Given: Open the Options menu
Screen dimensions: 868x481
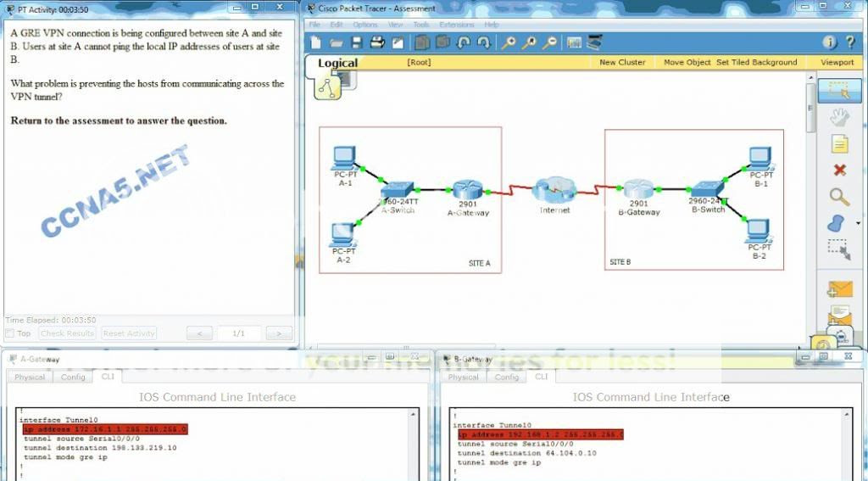Looking at the screenshot, I should coord(365,25).
